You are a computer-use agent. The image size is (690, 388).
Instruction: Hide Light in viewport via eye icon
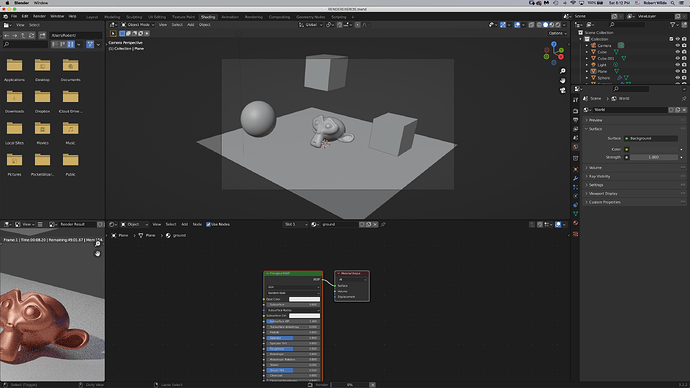pyautogui.click(x=677, y=65)
